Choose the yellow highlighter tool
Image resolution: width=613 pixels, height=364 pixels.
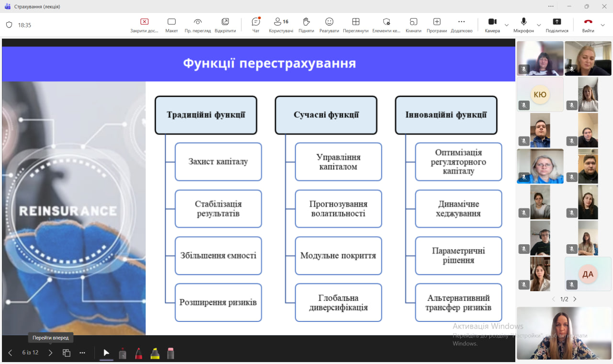[155, 353]
